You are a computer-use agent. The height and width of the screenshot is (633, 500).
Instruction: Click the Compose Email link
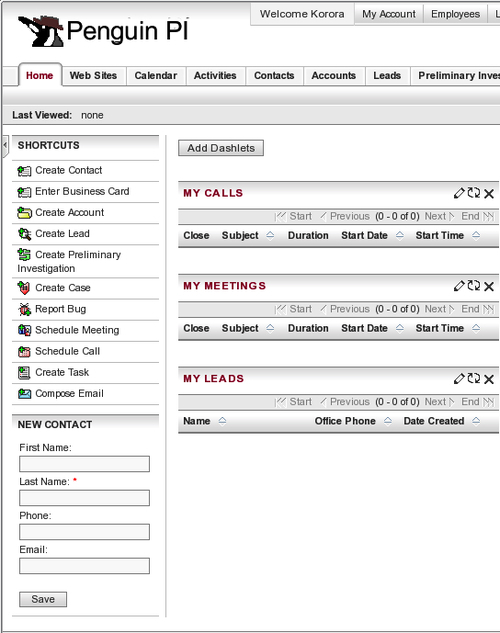[69, 394]
